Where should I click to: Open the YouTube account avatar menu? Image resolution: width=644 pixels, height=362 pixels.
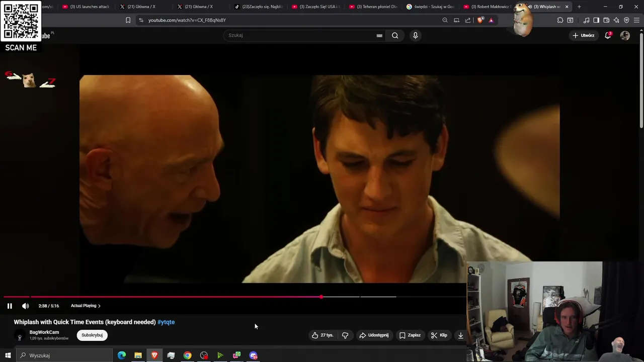coord(625,35)
